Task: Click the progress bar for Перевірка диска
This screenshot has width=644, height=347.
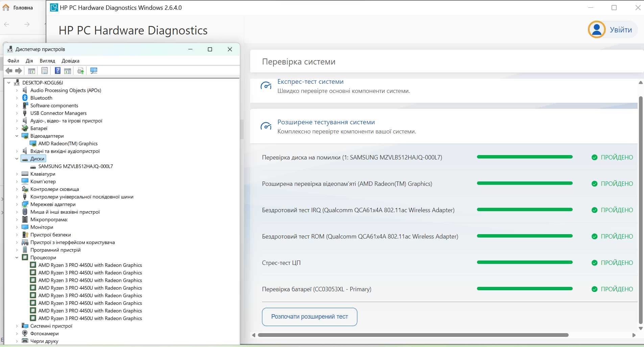Action: click(x=525, y=157)
